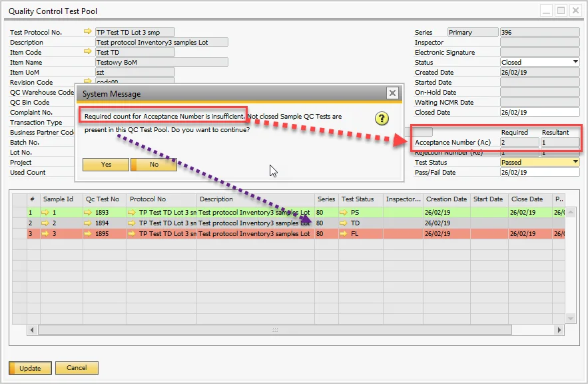
Task: Click the Test Protocol No. link arrow
Action: tap(87, 31)
